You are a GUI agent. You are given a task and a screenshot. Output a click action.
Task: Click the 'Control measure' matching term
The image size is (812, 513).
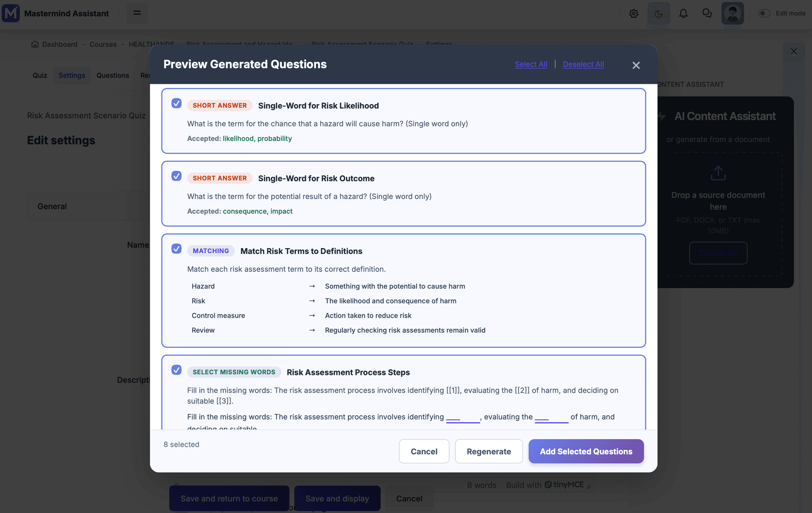coord(218,315)
